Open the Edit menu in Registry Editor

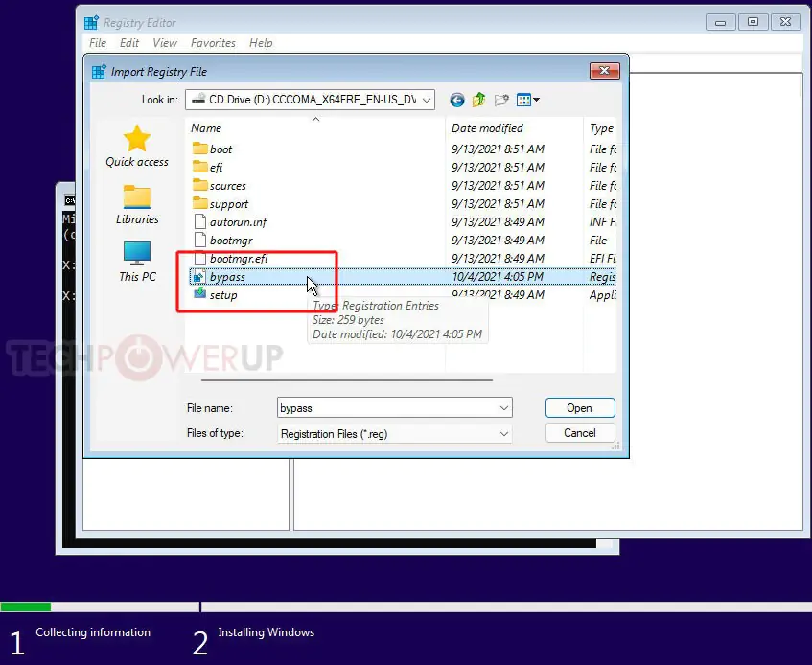pos(129,43)
